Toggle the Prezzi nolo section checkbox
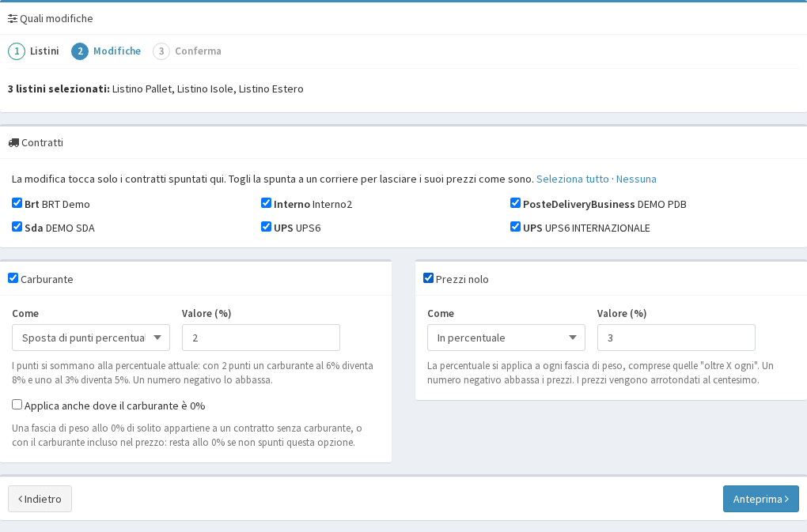This screenshot has width=807, height=532. (428, 278)
